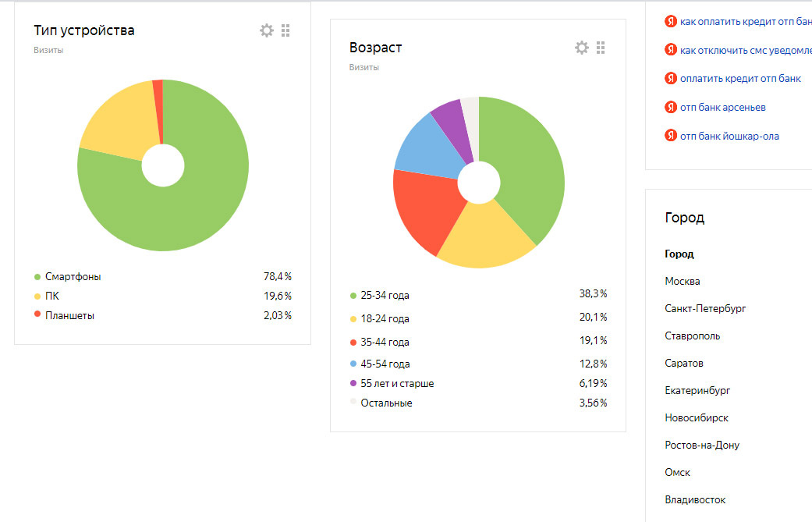Click Yandex icon beside 'как отключить смс' query
The height and width of the screenshot is (522, 812).
tap(671, 50)
